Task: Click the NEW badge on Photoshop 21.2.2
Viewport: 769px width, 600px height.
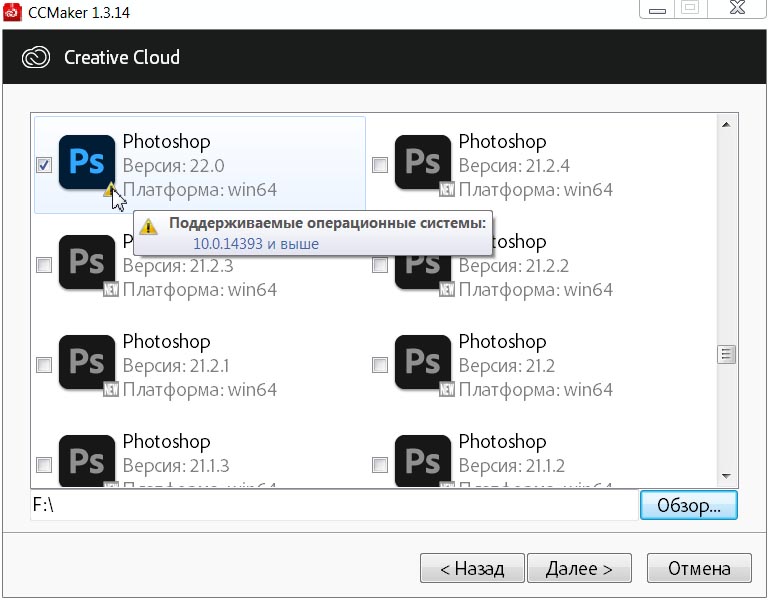Action: (x=447, y=289)
